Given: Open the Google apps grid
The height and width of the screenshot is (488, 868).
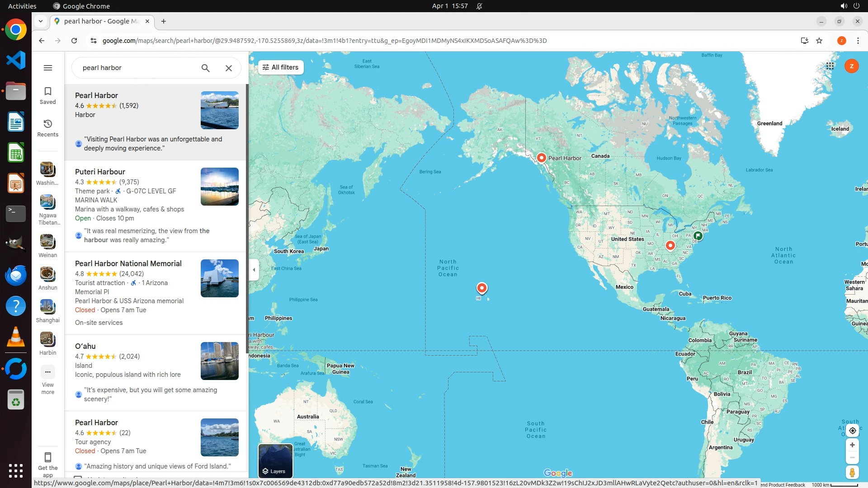Looking at the screenshot, I should pos(830,66).
